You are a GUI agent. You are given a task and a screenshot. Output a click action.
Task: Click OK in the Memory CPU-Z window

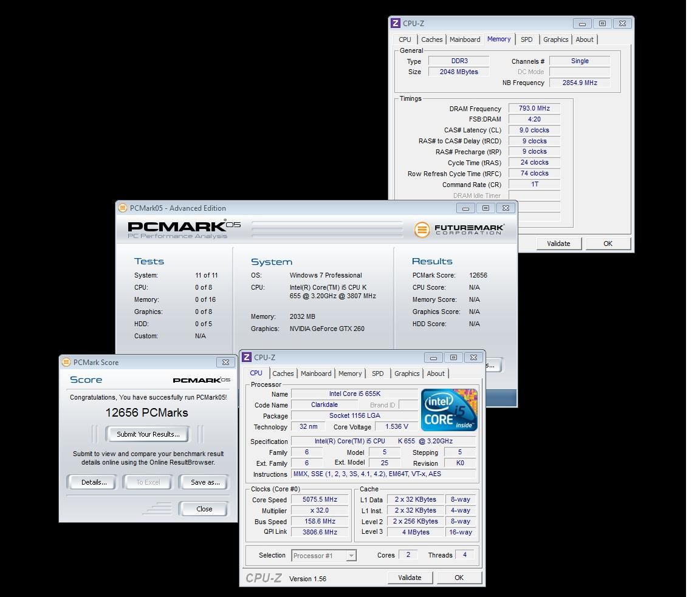click(x=608, y=243)
